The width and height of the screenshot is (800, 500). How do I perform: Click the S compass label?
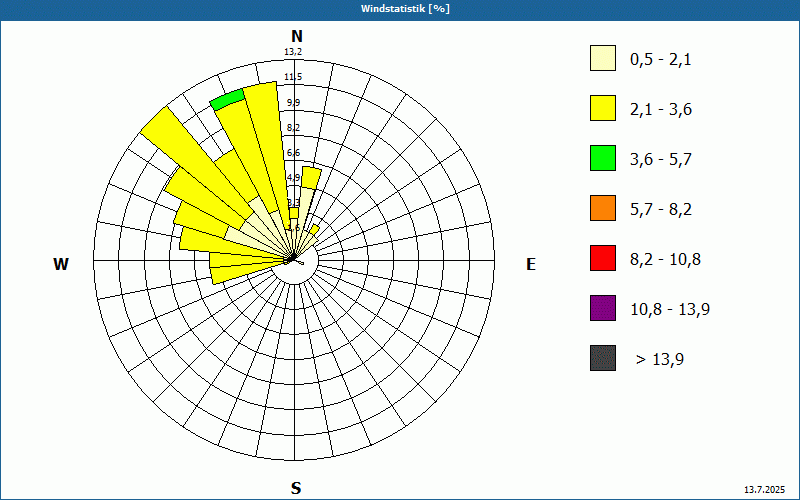tap(296, 488)
